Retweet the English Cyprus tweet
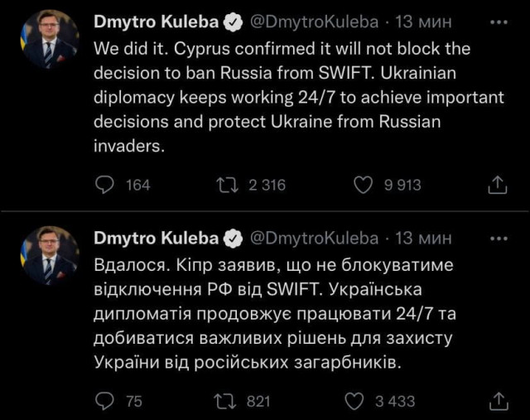This screenshot has width=530, height=420. point(224,185)
